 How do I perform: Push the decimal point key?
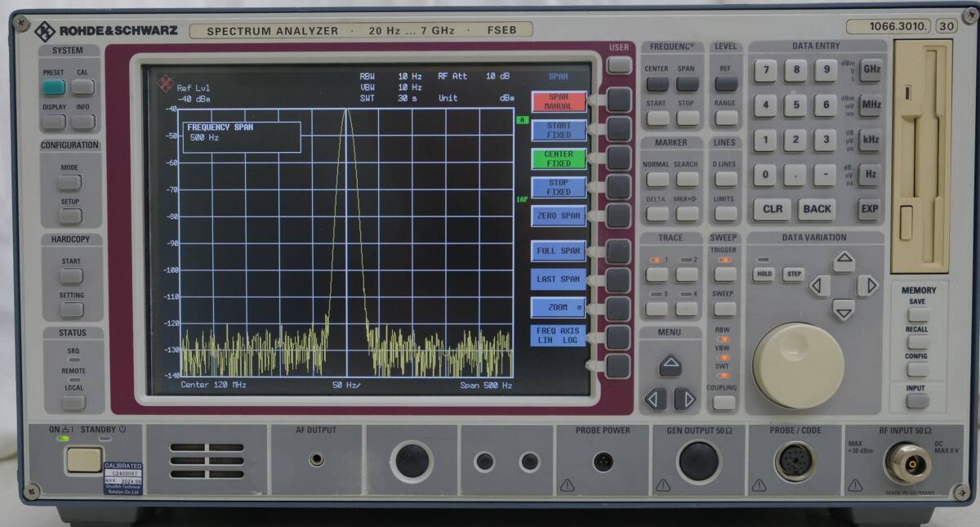click(x=795, y=175)
